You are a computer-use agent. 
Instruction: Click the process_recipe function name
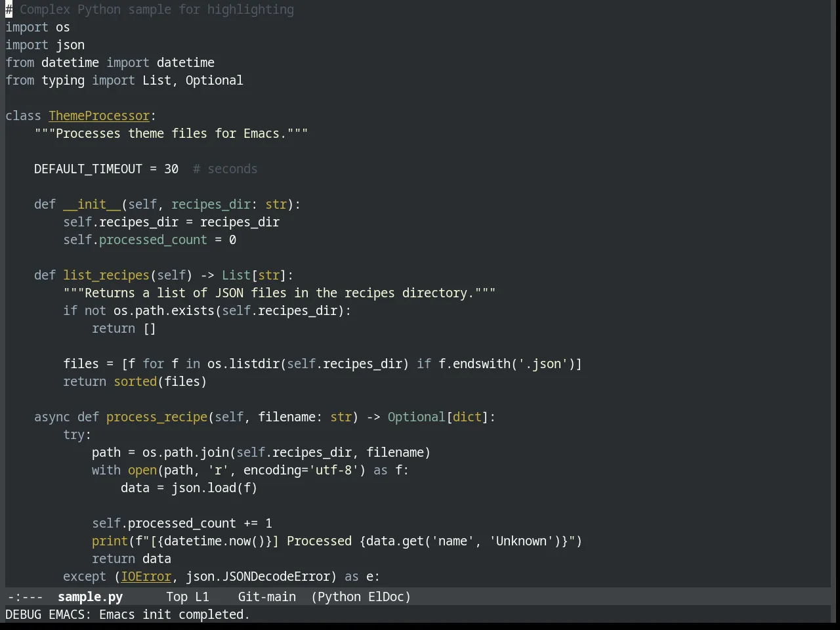(157, 417)
